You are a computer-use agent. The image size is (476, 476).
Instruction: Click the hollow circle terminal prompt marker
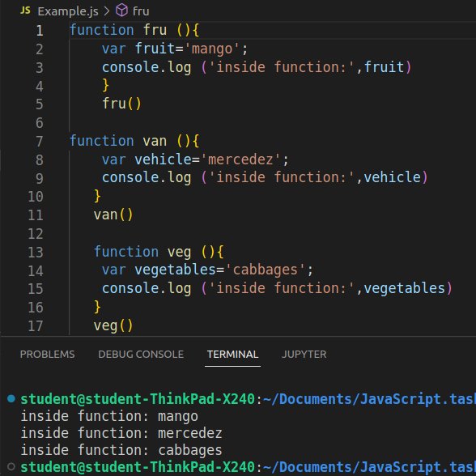click(x=11, y=466)
